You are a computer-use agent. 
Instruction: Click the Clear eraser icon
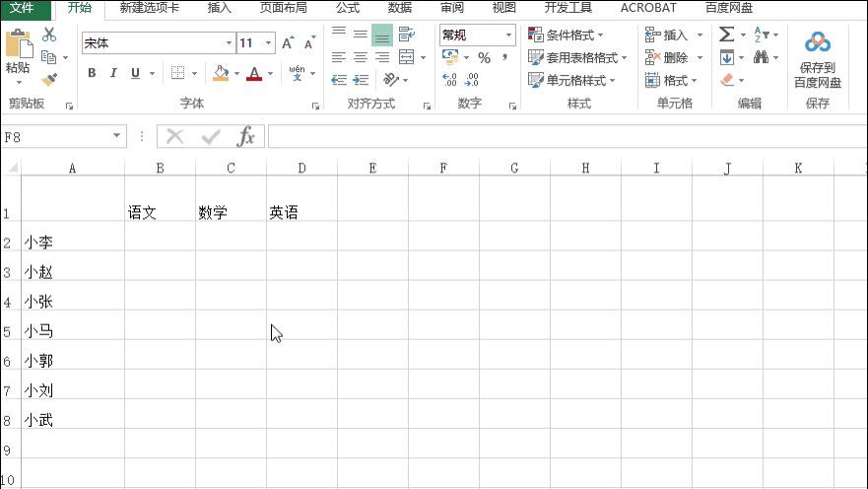coord(727,80)
